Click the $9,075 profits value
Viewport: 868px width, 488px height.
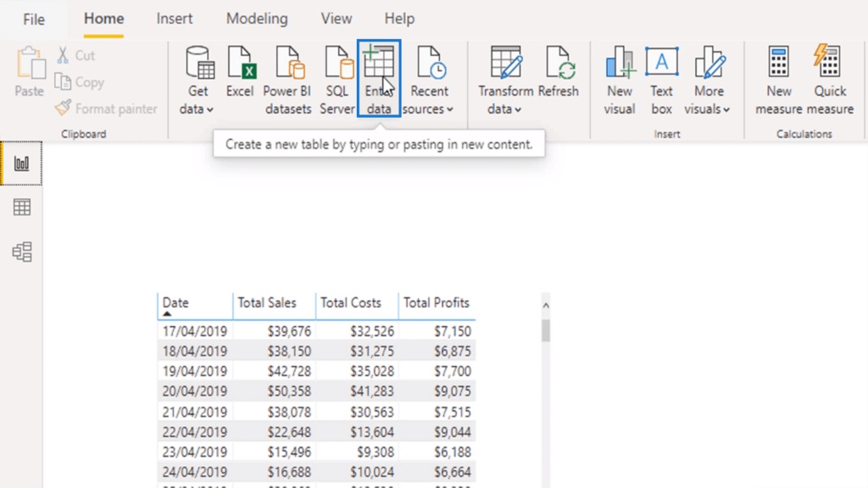tap(453, 391)
